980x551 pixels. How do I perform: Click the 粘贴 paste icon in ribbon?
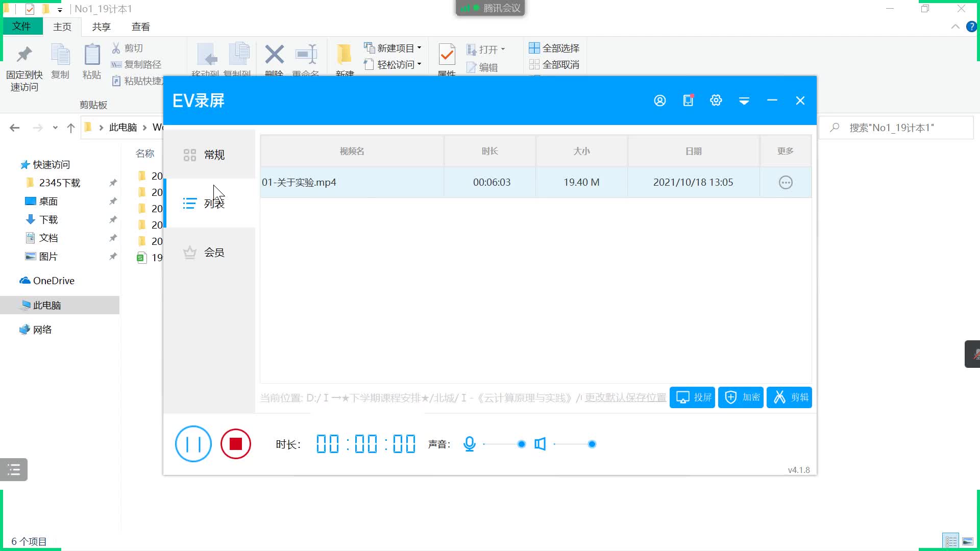pos(92,55)
